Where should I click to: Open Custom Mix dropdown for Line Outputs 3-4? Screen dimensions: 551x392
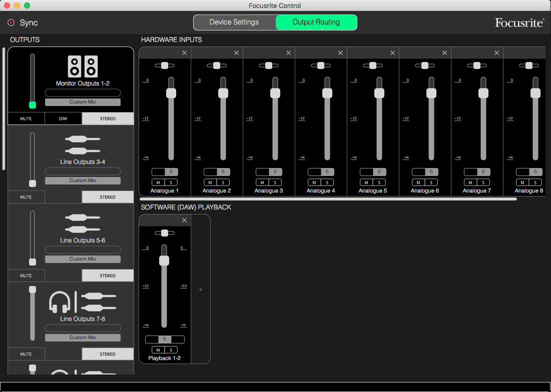[83, 180]
